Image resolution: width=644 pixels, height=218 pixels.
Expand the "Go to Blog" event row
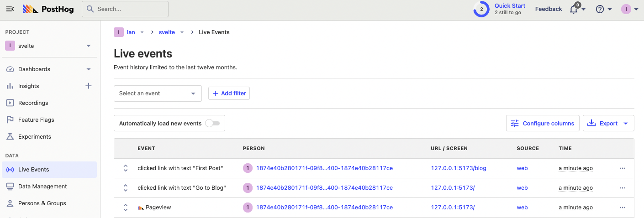[126, 188]
